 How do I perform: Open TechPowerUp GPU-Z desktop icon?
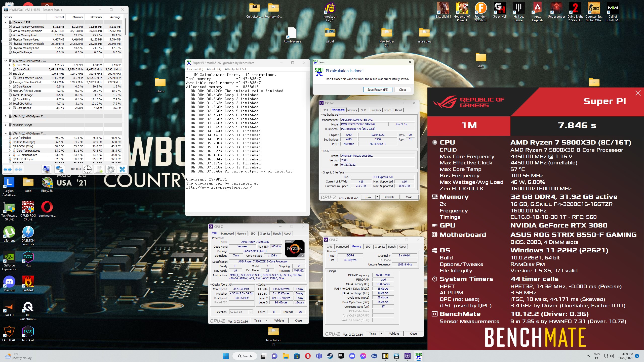[9, 211]
